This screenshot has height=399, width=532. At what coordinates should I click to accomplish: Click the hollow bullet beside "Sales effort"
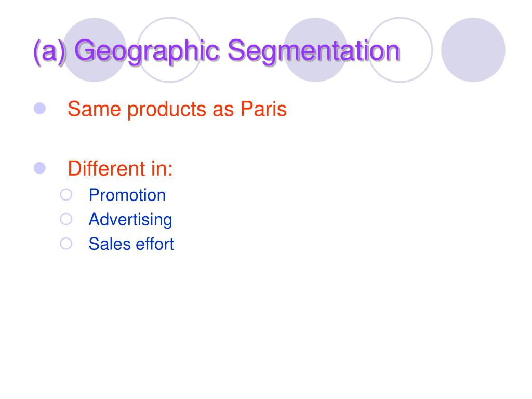click(x=65, y=243)
